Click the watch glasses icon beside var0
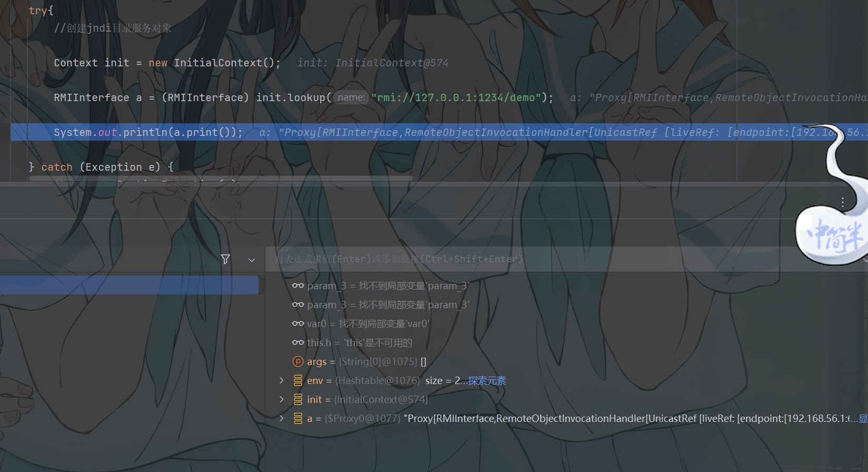Screen dimensions: 868x472 point(298,323)
